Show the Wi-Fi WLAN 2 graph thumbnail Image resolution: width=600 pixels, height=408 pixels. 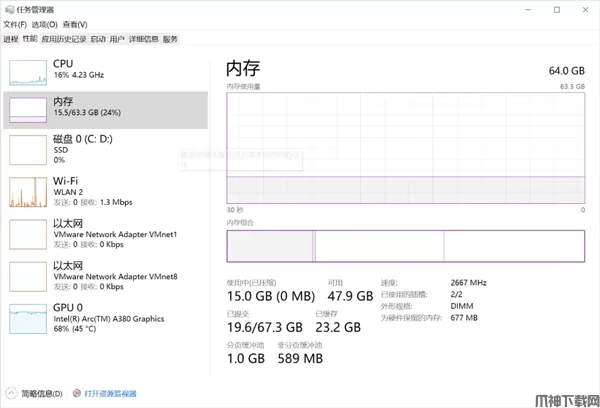pos(27,191)
